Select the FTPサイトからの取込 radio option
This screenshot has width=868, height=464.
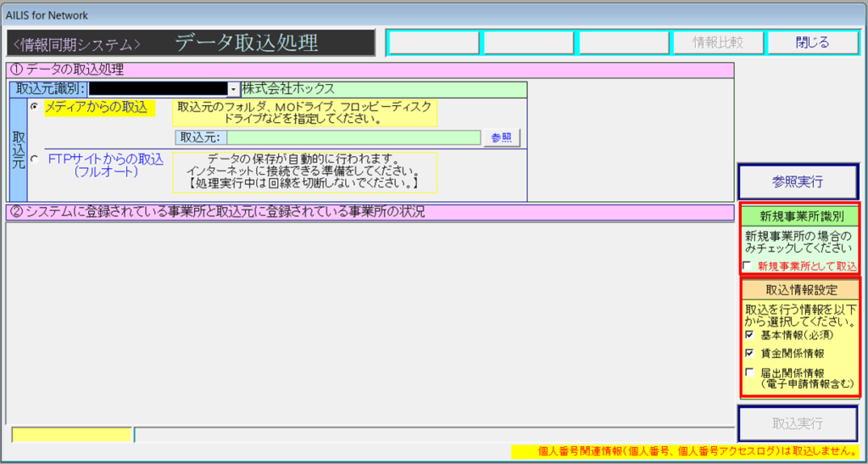pyautogui.click(x=34, y=159)
